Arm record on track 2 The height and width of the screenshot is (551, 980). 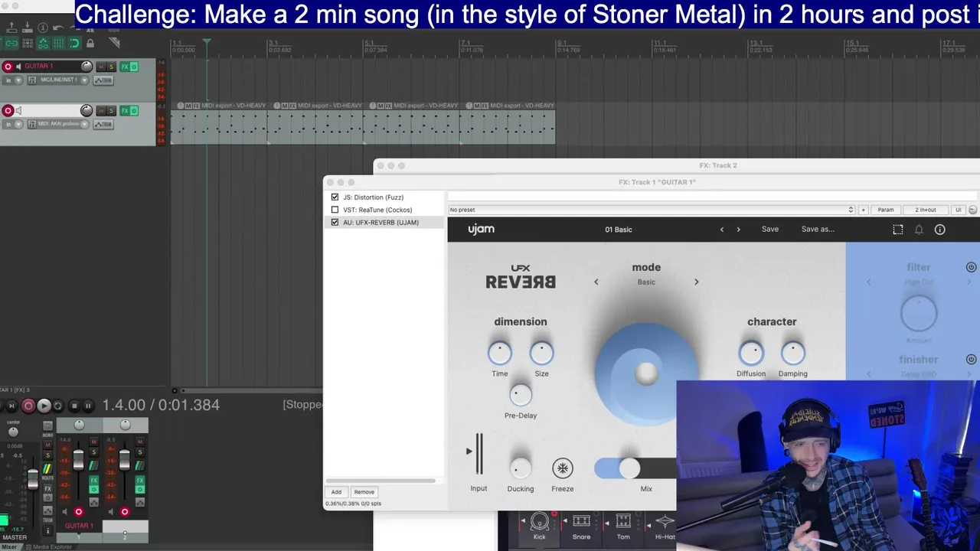(x=8, y=111)
